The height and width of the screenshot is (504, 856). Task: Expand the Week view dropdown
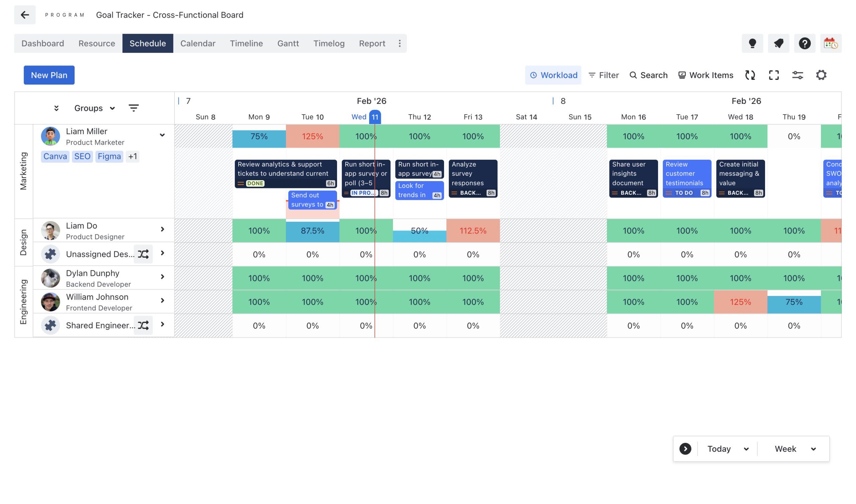coord(794,449)
